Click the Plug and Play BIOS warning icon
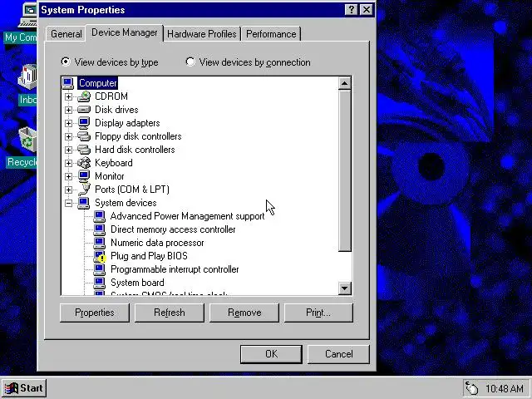This screenshot has height=399, width=532. click(x=100, y=256)
